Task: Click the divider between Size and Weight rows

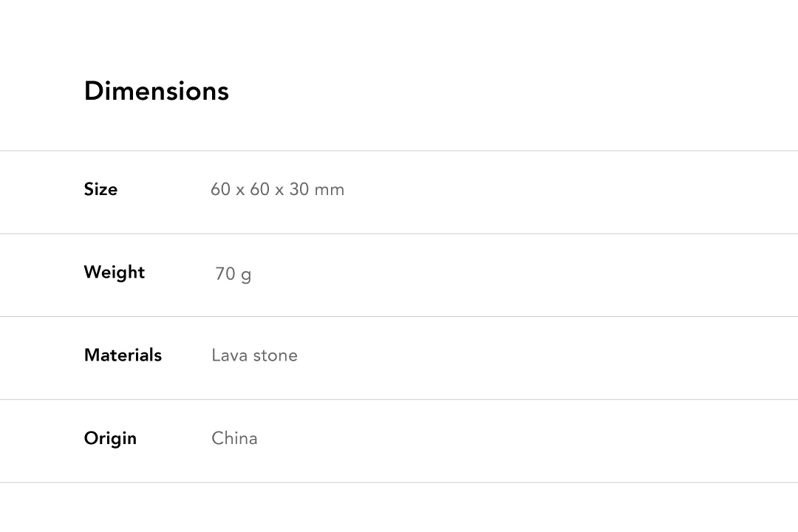Action: [x=399, y=233]
